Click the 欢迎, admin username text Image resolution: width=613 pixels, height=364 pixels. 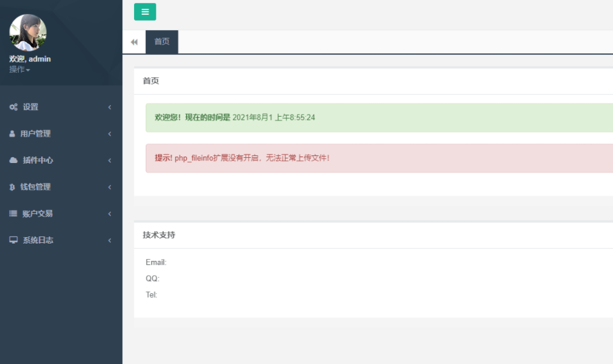(30, 59)
